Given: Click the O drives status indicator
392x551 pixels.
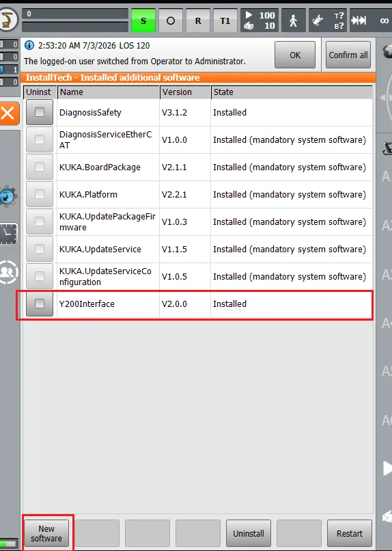Looking at the screenshot, I should [171, 21].
